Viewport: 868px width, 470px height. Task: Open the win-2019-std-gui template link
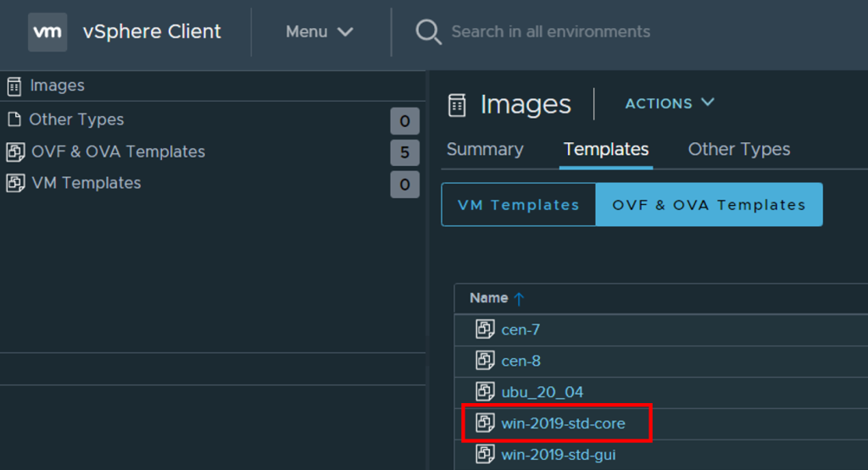[x=558, y=455]
